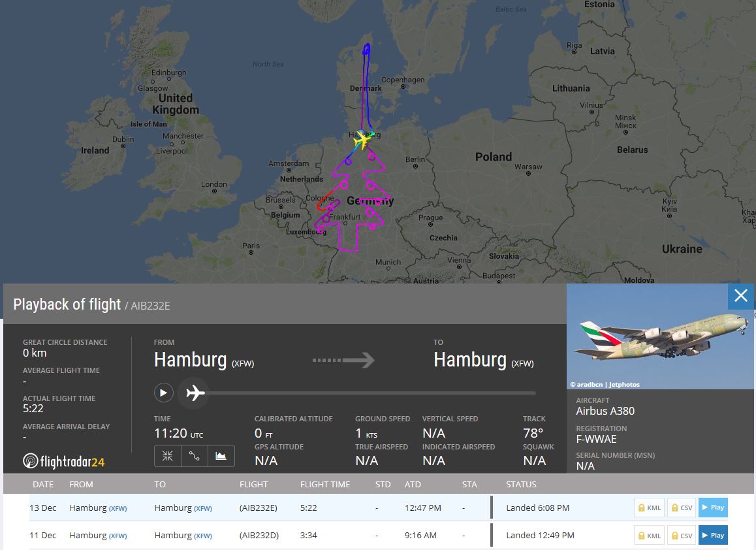Download KML for the 11 Dec flight
Screen dimensions: 756x550
(649, 535)
